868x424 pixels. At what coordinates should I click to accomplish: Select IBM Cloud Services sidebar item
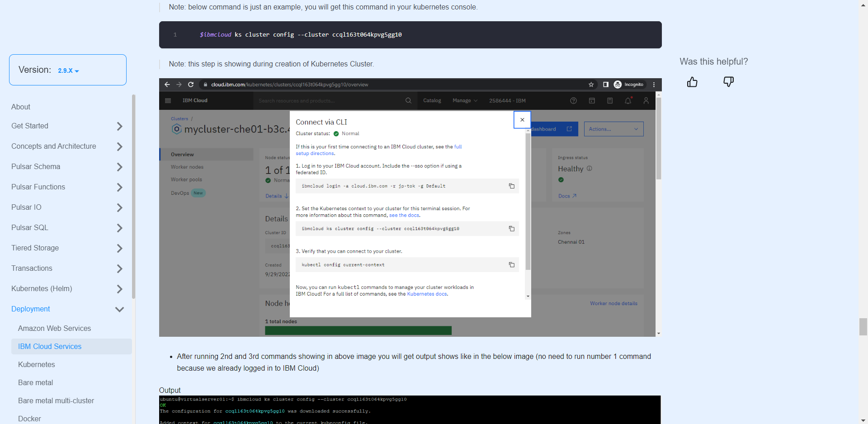click(71, 346)
